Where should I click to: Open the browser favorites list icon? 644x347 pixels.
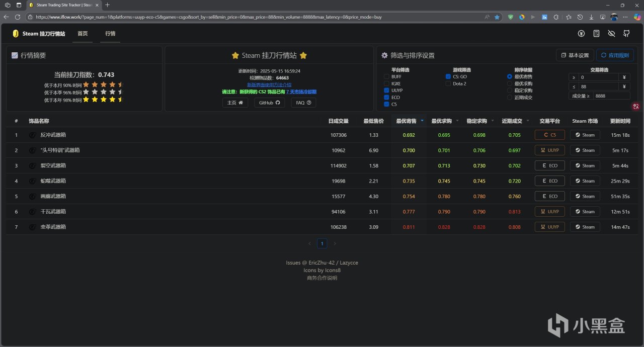click(x=569, y=17)
